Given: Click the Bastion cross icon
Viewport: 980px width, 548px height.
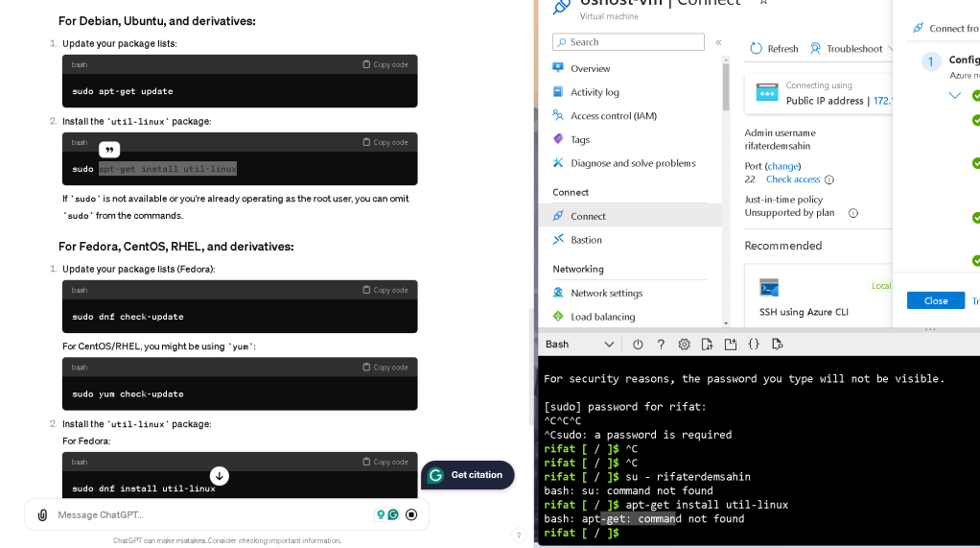Looking at the screenshot, I should click(558, 239).
